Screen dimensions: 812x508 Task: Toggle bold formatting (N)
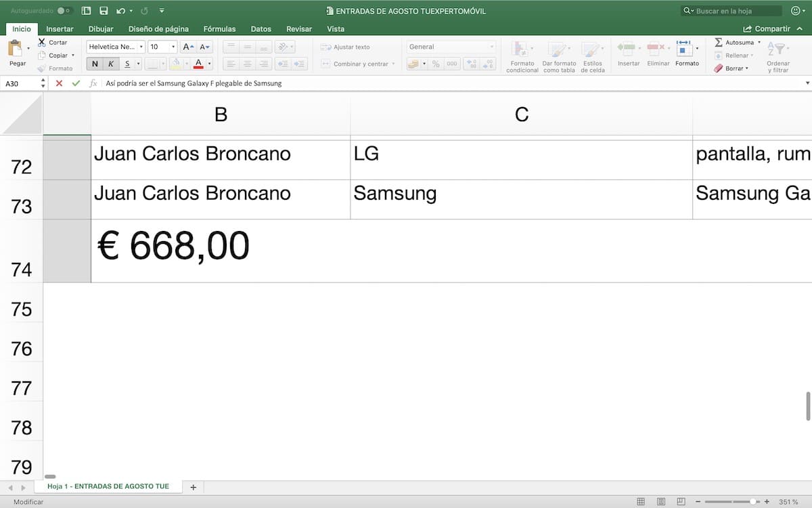95,64
